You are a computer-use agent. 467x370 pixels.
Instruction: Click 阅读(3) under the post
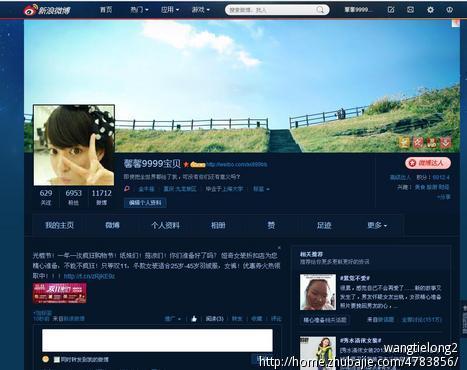click(214, 319)
